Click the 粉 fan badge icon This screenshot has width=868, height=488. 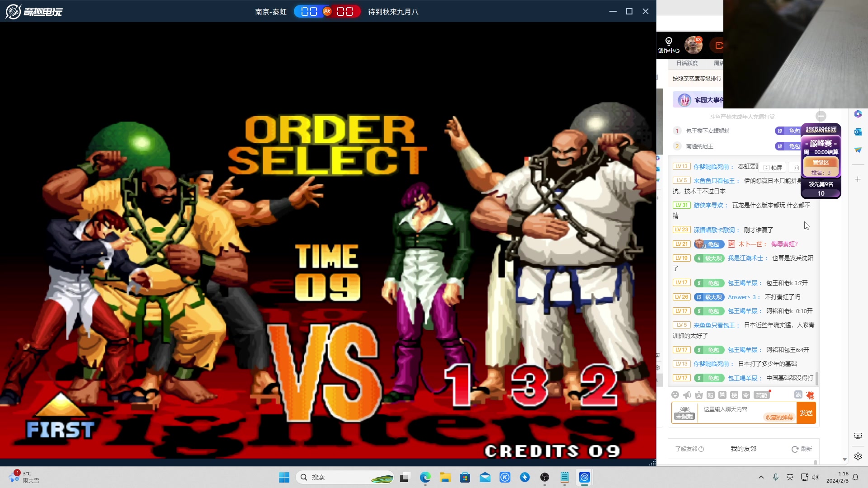tap(711, 395)
